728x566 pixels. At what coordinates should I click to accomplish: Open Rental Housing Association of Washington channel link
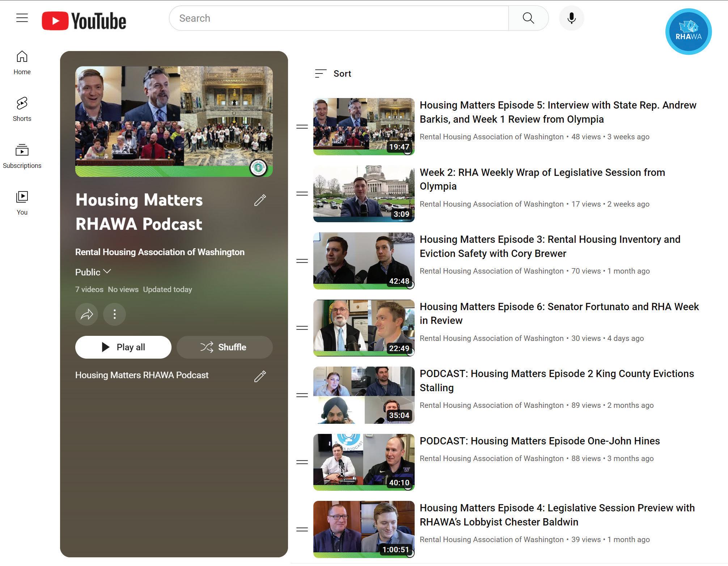click(x=160, y=252)
